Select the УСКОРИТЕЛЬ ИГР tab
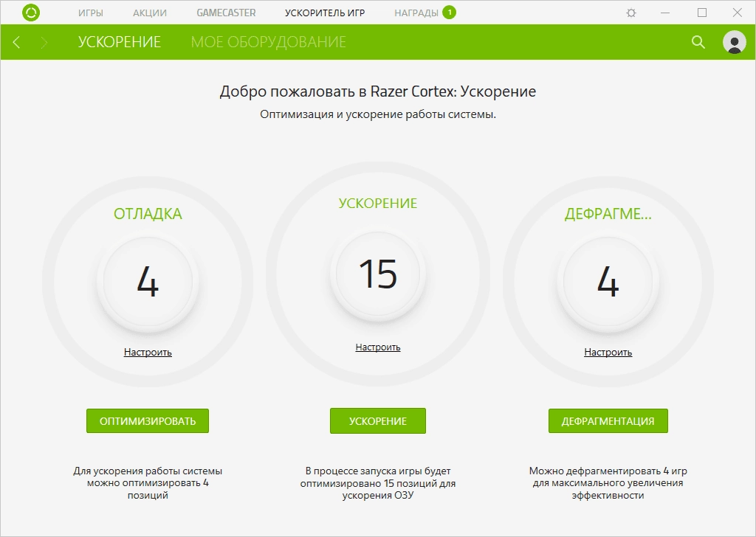Screen dimensions: 756x537 tap(325, 13)
